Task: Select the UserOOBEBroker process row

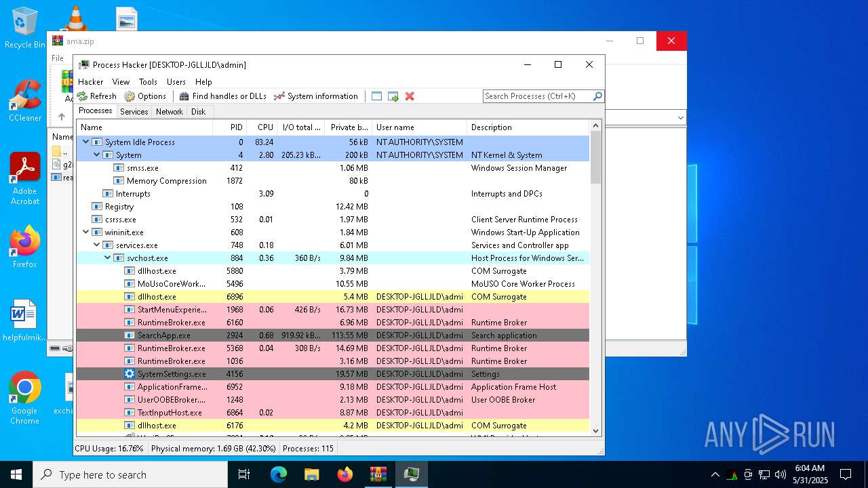Action: 333,400
